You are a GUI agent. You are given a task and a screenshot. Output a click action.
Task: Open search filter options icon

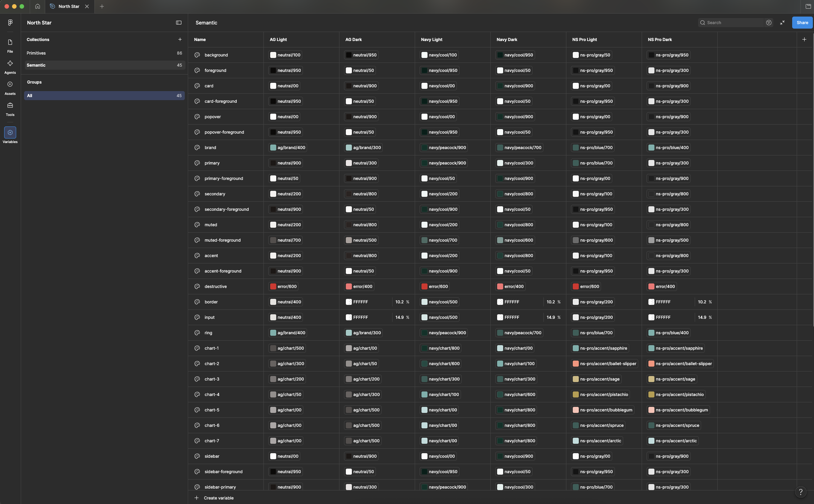click(x=769, y=23)
